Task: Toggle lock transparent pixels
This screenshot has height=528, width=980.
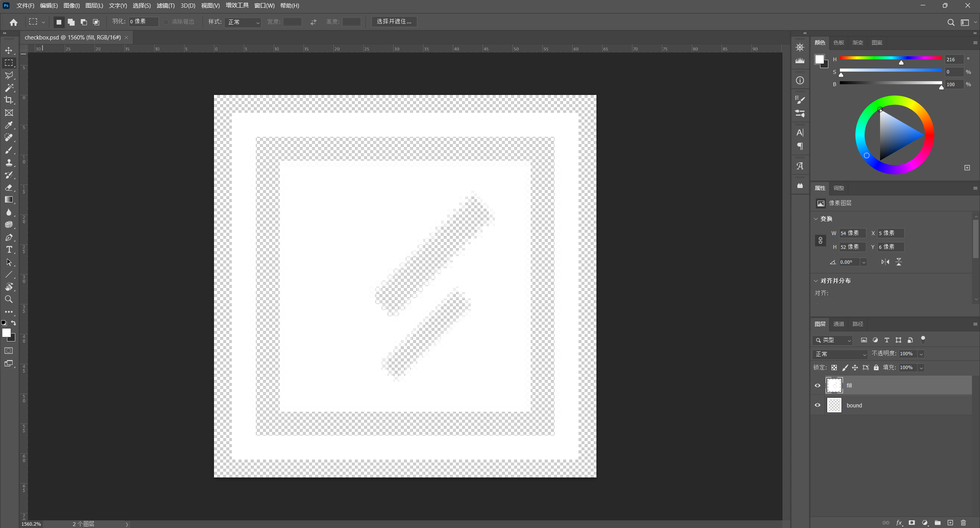Action: pyautogui.click(x=834, y=368)
